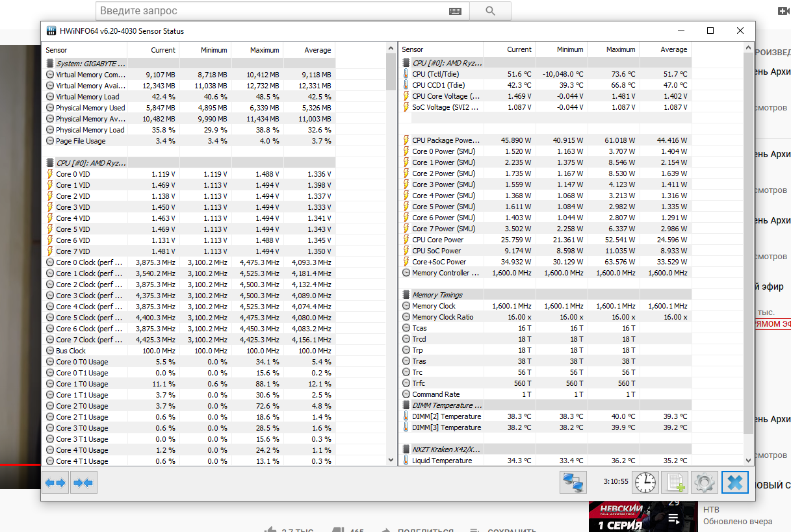Click the shrink layout inward arrows icon
Viewport: 791px width, 532px height.
click(x=83, y=483)
